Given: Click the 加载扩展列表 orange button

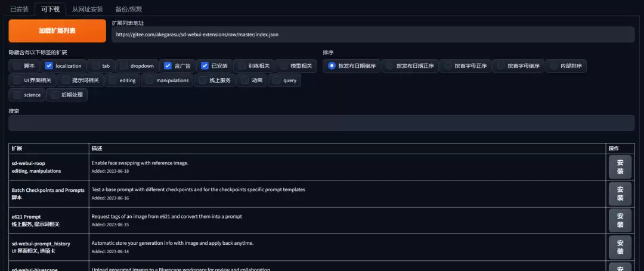Looking at the screenshot, I should pos(57,31).
